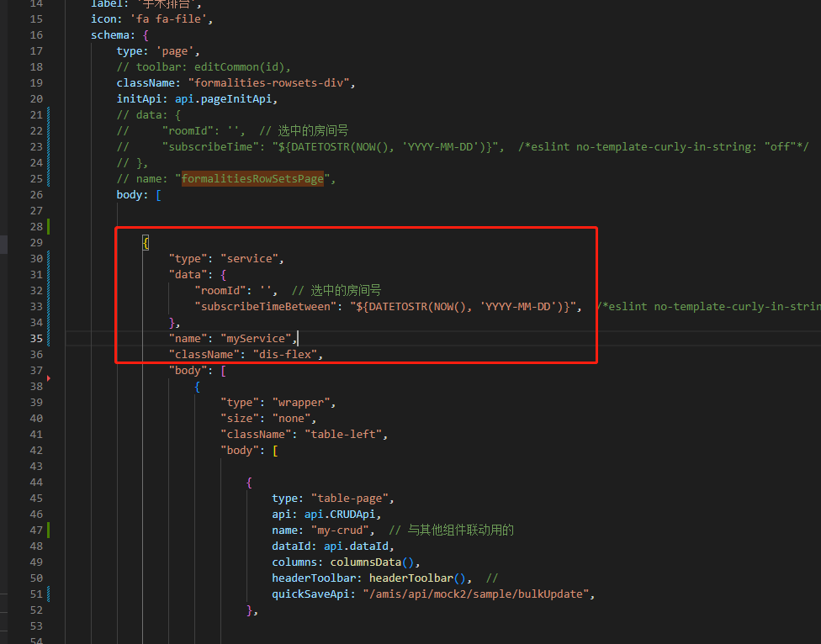Click the "data" key on line 31

(x=188, y=275)
